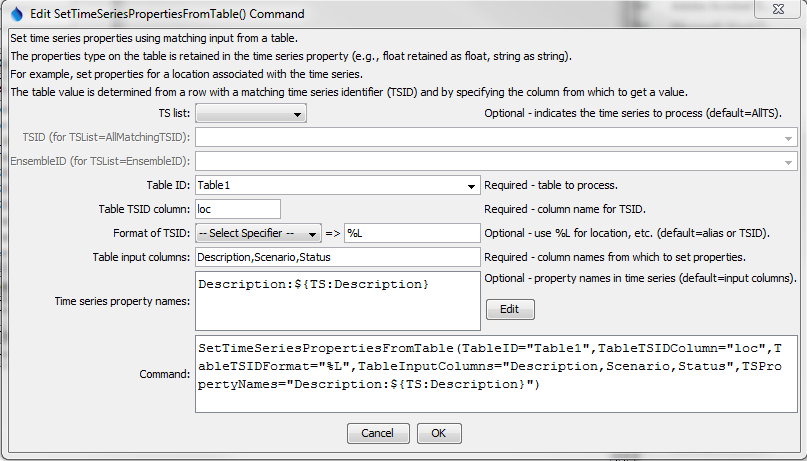The image size is (807, 461).
Task: Click the TSID for AllMatchingTSID field
Action: 488,138
